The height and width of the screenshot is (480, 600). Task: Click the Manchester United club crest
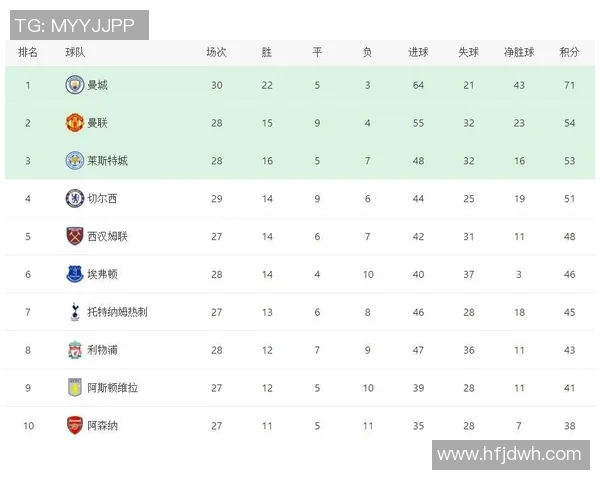[x=74, y=123]
